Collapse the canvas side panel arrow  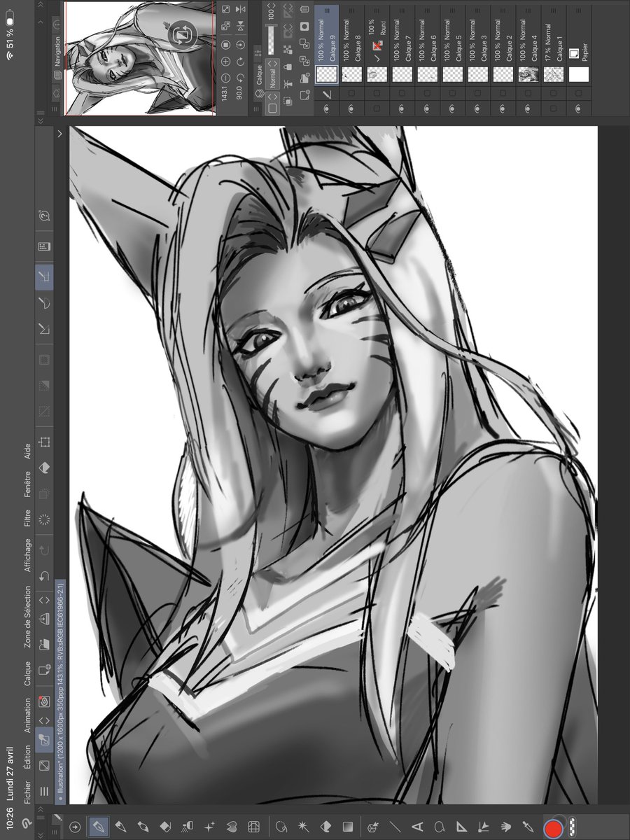[x=60, y=133]
